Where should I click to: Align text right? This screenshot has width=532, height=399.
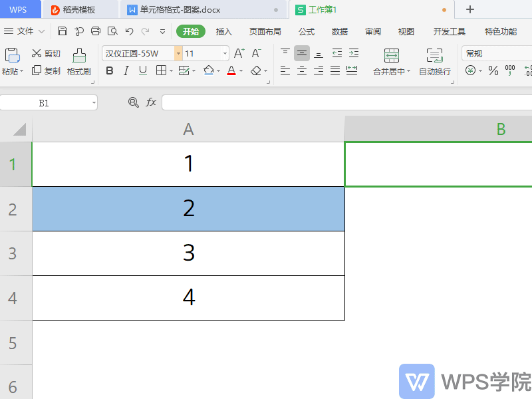[x=319, y=70]
